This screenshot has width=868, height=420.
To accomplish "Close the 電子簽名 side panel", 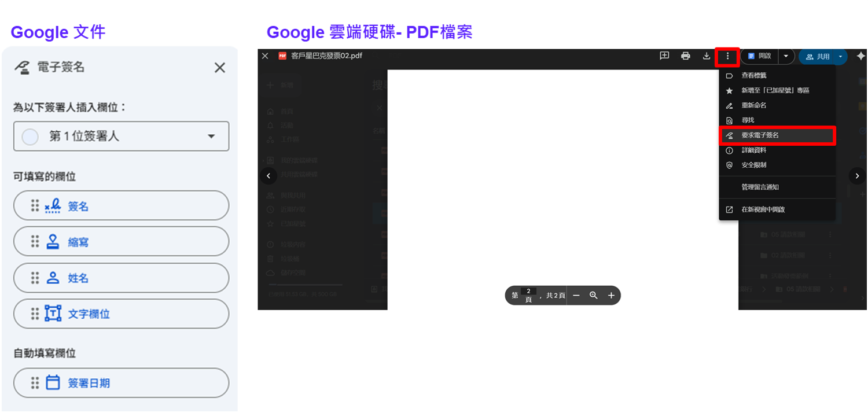I will [220, 68].
